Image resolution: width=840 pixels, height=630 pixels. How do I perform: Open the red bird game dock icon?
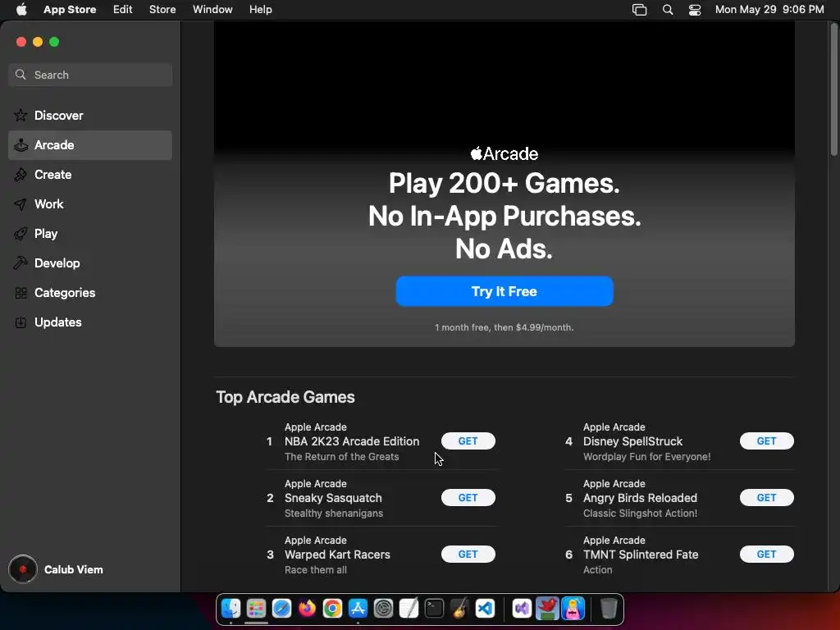(x=547, y=608)
